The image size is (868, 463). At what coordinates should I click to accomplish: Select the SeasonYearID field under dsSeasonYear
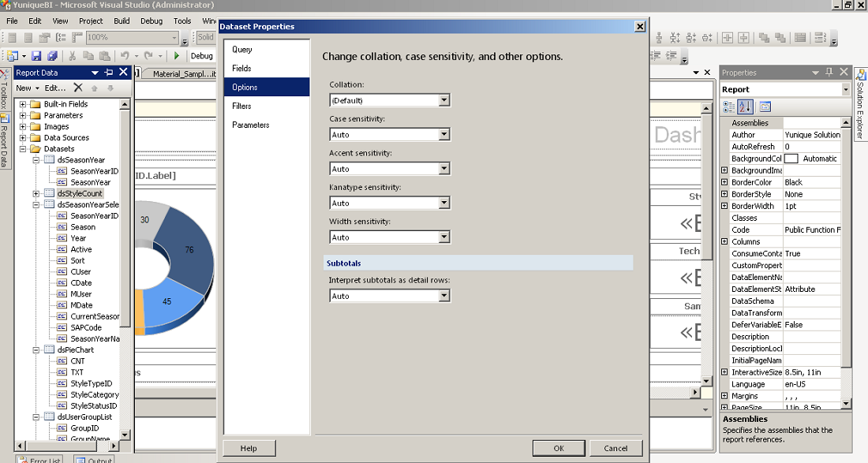pyautogui.click(x=94, y=171)
